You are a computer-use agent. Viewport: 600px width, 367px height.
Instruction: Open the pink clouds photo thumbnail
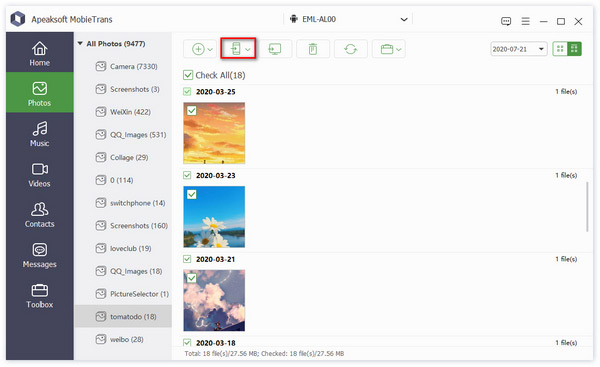coord(214,301)
